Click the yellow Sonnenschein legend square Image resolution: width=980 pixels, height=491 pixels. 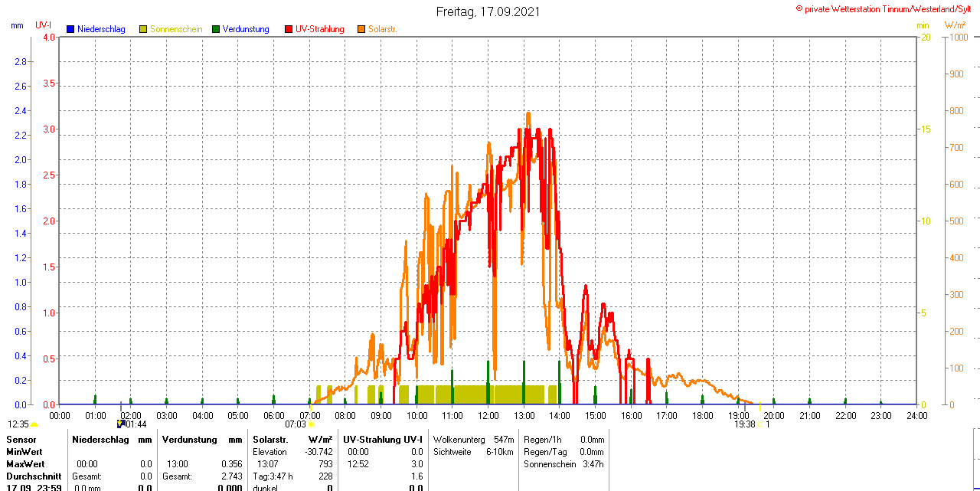143,29
